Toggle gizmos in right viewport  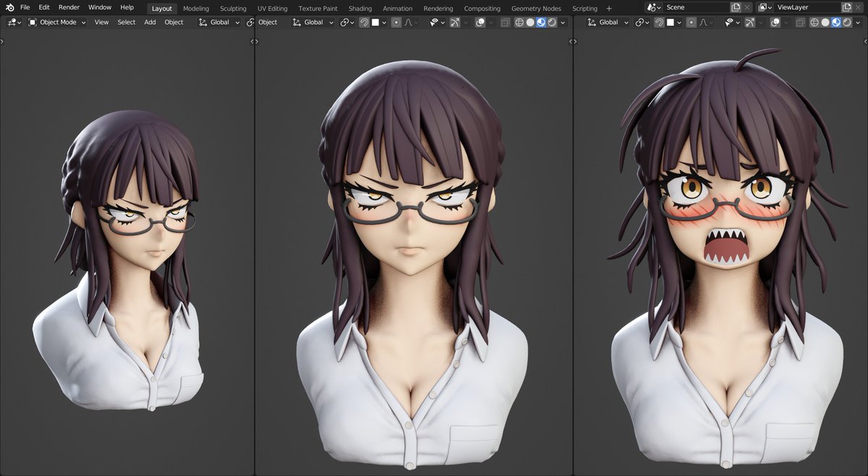pyautogui.click(x=750, y=22)
